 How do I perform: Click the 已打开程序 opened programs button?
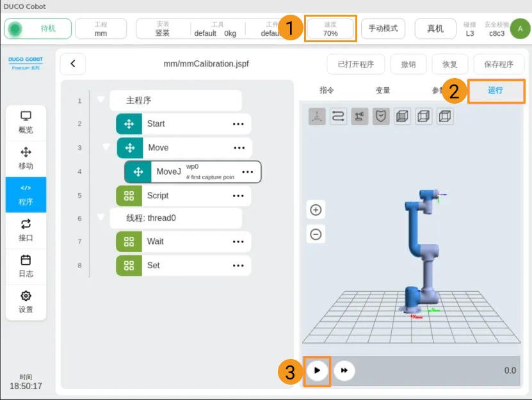355,64
